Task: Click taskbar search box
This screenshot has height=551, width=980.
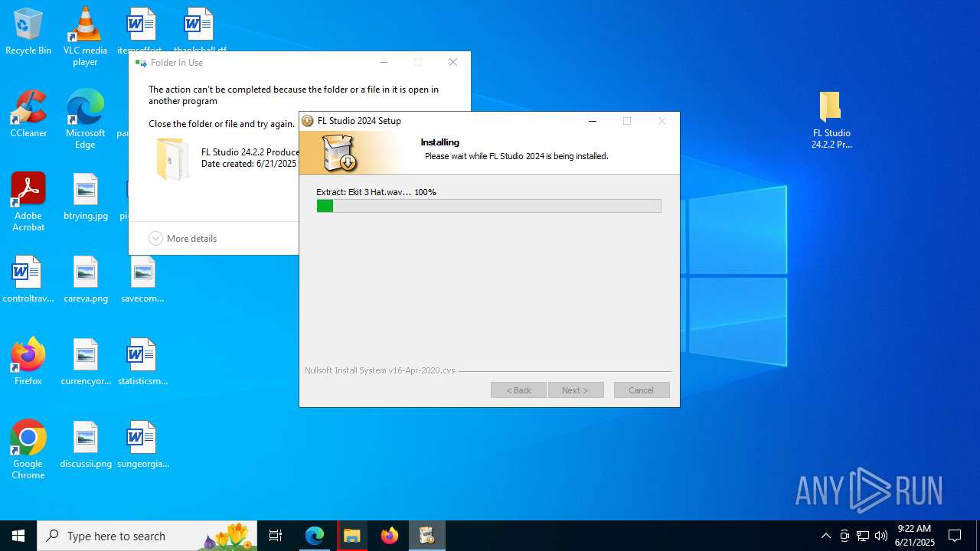Action: coord(147,536)
